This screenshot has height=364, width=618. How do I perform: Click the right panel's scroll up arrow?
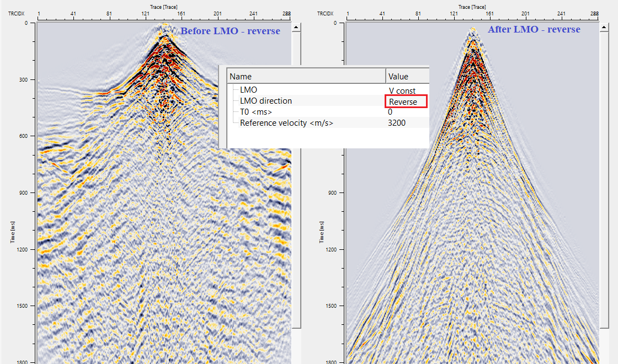click(604, 27)
